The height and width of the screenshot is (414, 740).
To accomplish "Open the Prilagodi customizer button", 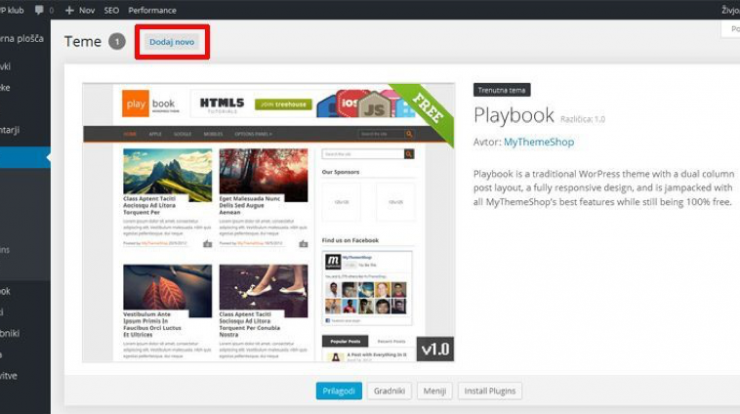I will pyautogui.click(x=339, y=391).
